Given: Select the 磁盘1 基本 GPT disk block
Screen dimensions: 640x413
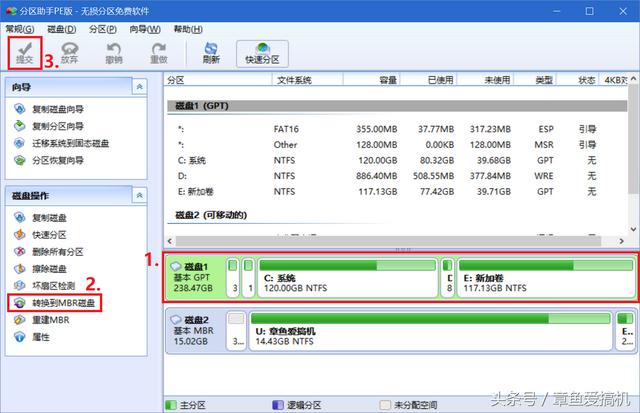Looking at the screenshot, I should point(195,278).
